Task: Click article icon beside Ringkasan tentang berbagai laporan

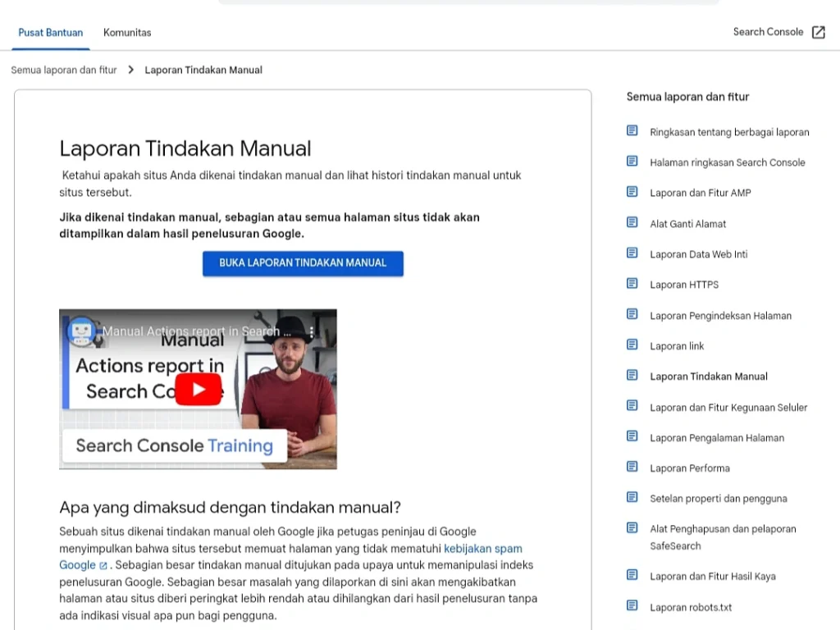Action: click(632, 130)
